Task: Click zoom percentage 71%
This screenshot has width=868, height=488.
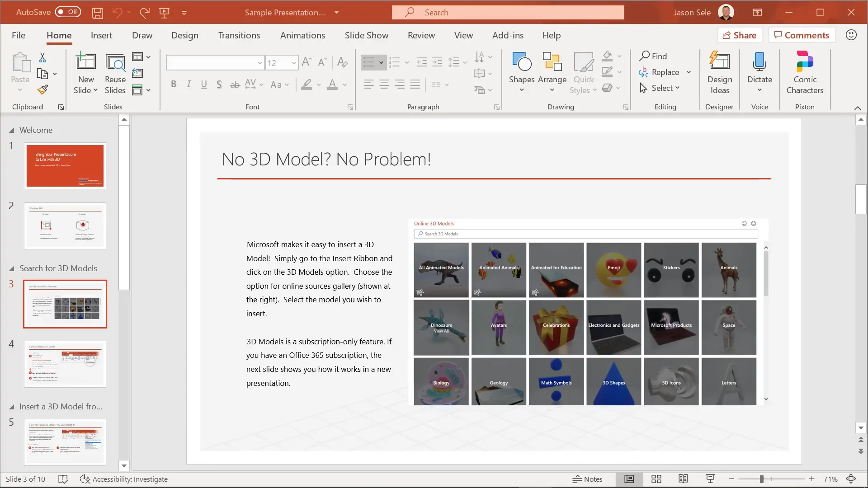Action: [830, 479]
